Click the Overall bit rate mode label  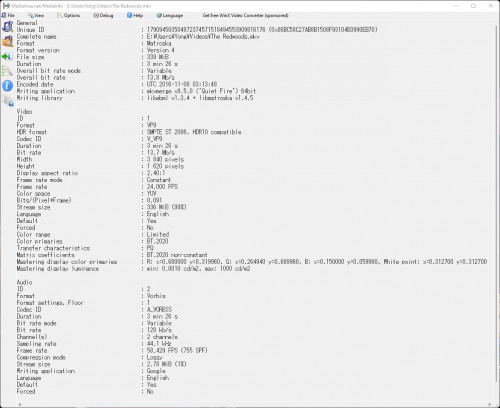pyautogui.click(x=49, y=71)
